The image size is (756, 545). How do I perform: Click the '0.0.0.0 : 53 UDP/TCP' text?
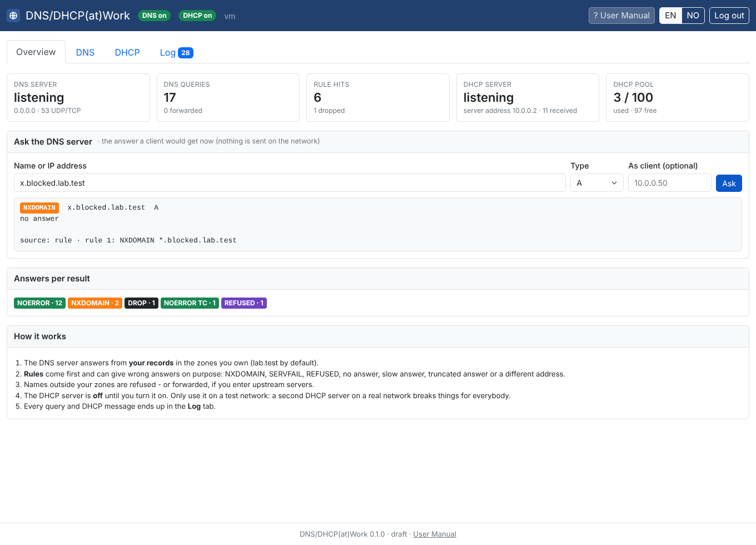(47, 111)
